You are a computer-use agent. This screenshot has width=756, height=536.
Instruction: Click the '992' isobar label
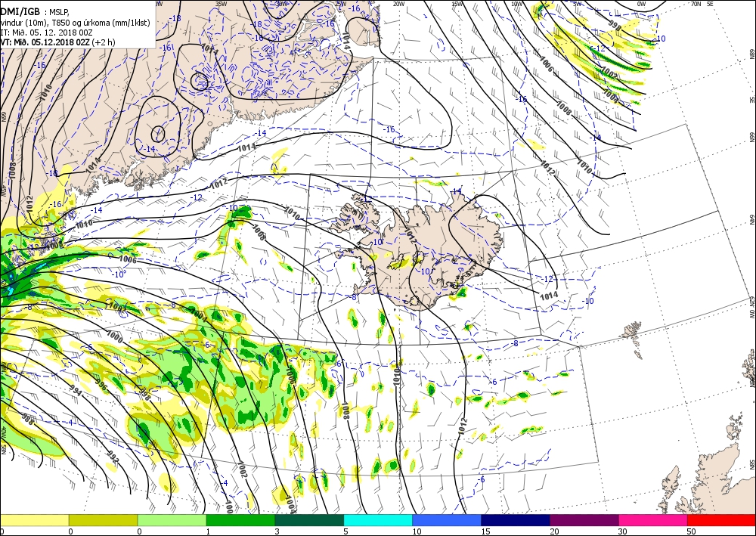112,457
